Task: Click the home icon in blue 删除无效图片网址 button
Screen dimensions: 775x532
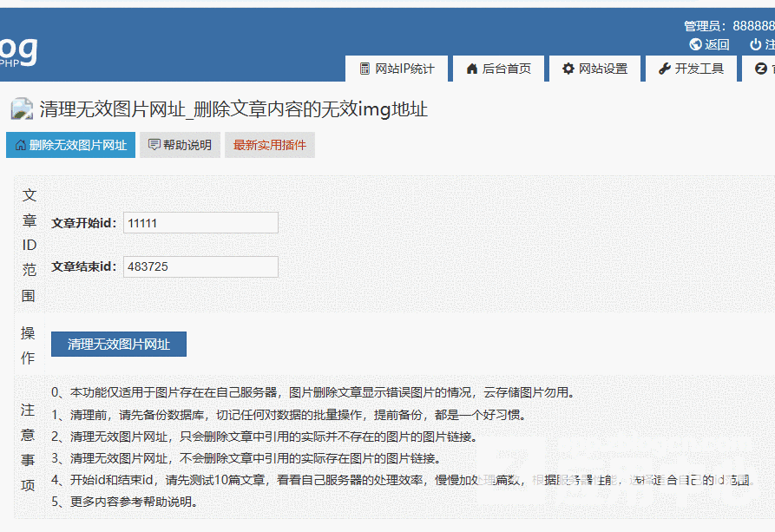Action: click(21, 145)
